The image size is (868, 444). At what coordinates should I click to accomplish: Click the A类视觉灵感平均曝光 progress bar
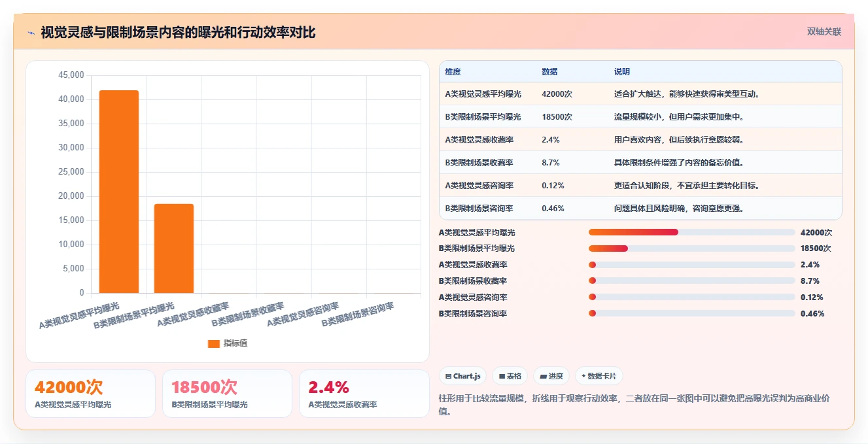click(x=692, y=232)
